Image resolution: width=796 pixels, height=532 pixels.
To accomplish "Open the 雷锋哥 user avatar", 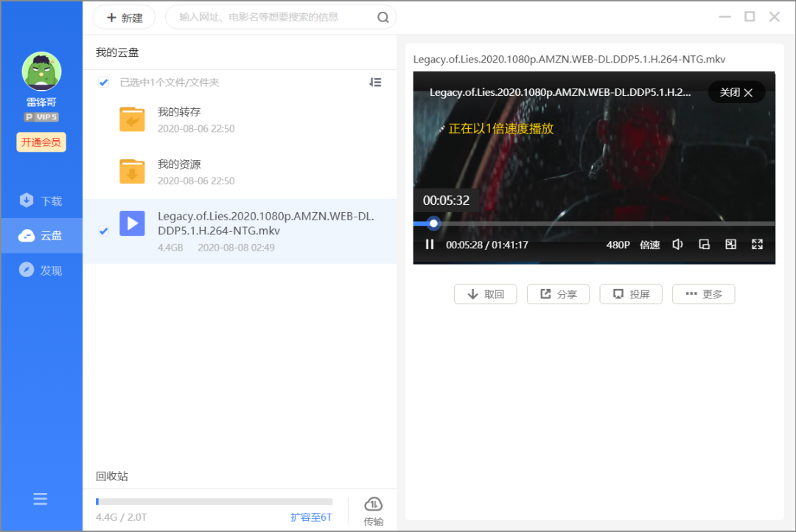I will tap(41, 71).
